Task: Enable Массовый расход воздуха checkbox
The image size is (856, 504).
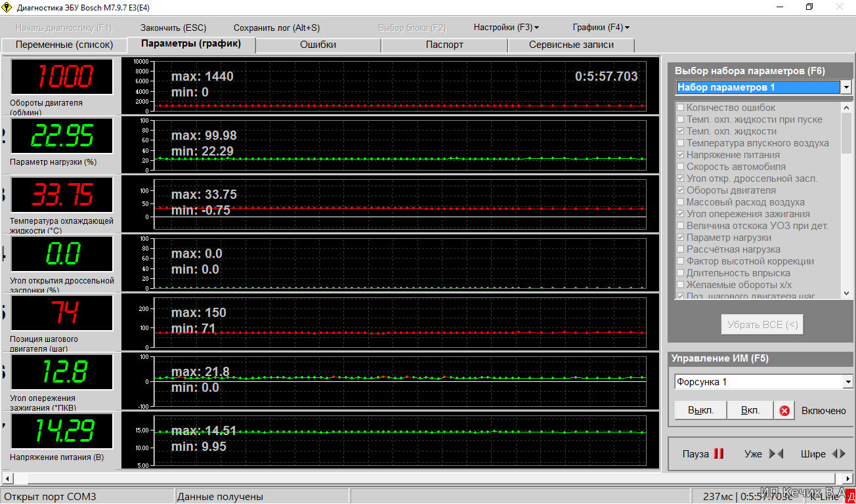Action: 681,202
